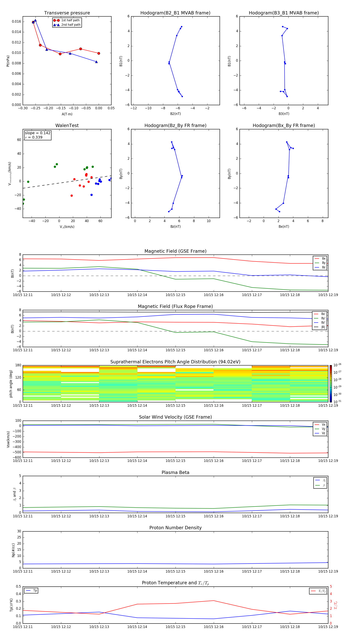Click the 'r = 0.339' annotation text
The image size is (351, 644).
point(34,137)
